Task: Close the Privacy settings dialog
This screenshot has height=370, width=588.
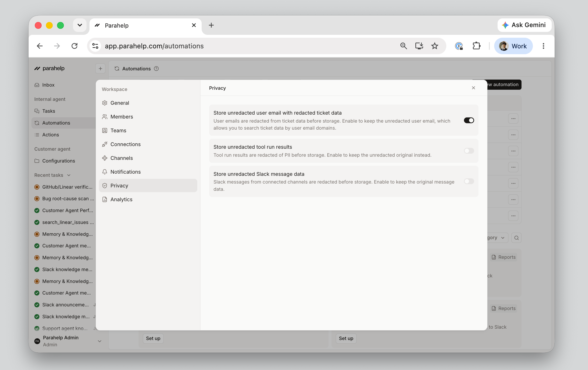Action: (473, 88)
